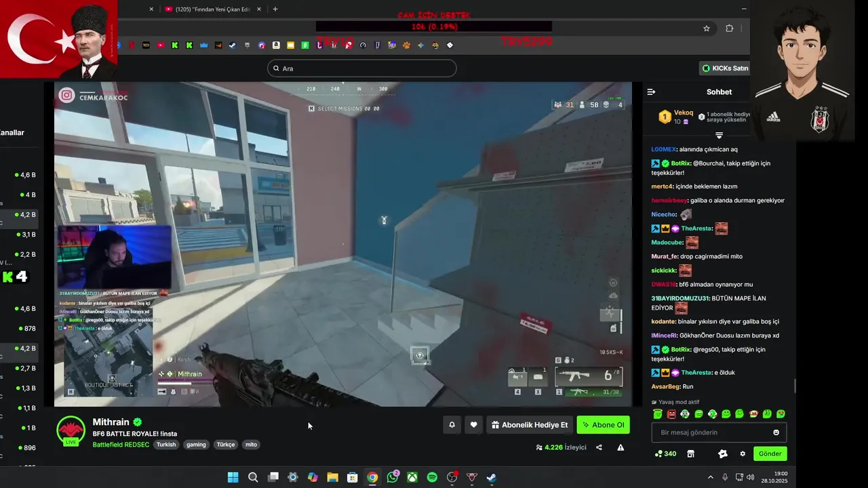Click the KICKs Satın button
Image resolution: width=868 pixels, height=488 pixels.
[725, 68]
